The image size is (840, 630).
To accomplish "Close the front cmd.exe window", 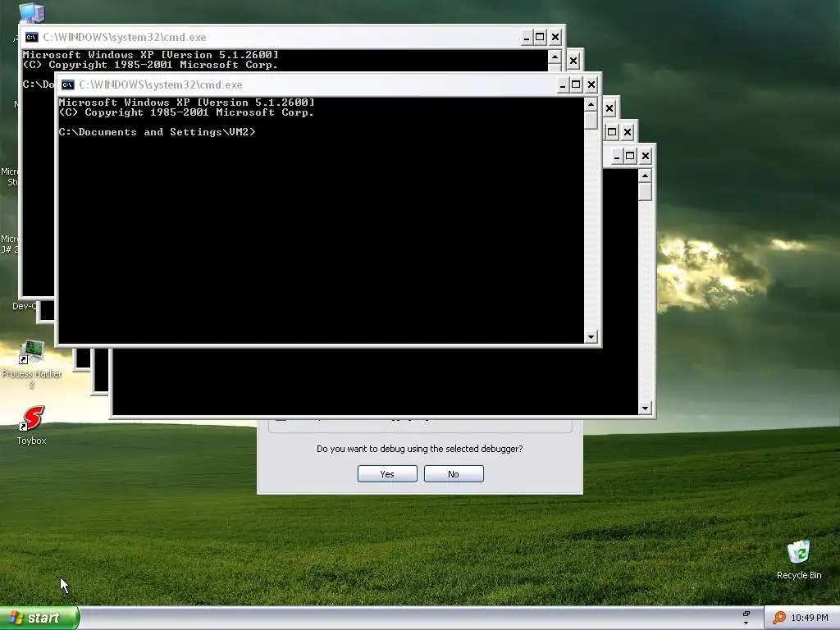I will point(591,84).
